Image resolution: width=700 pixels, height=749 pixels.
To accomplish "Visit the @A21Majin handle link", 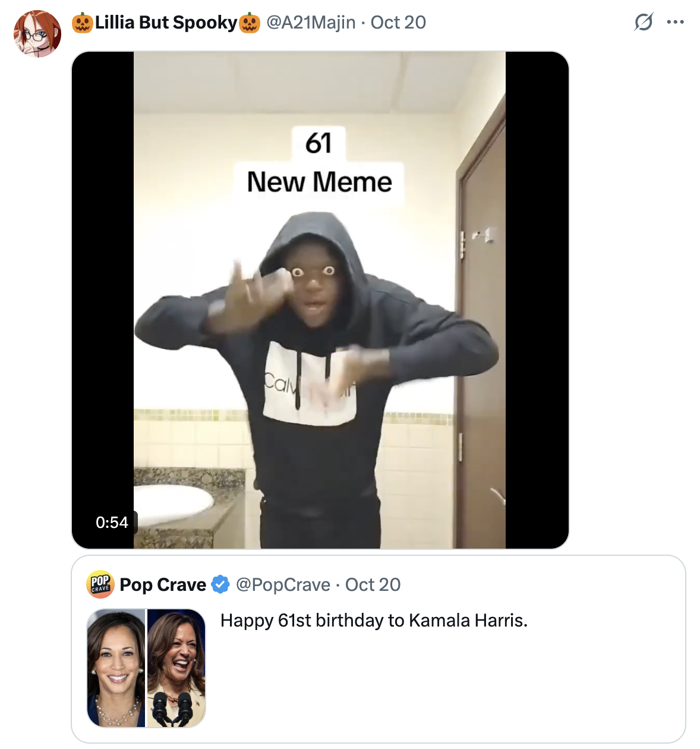I will pos(311,23).
